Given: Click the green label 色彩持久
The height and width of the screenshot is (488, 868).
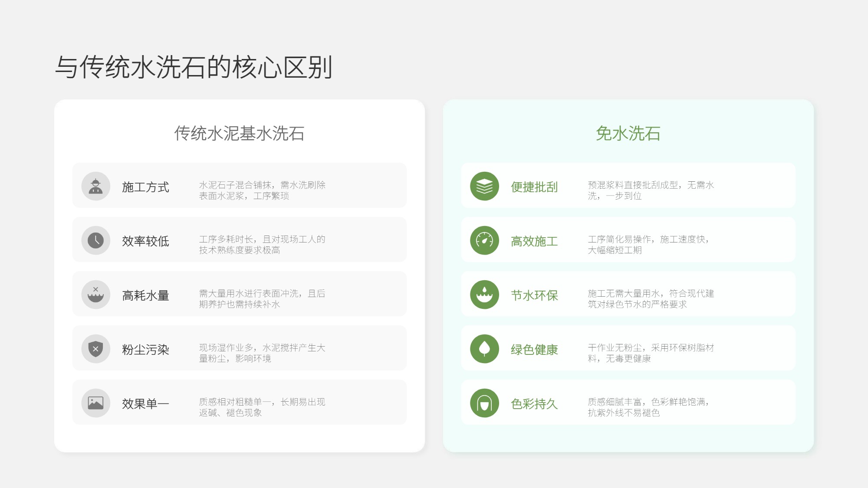Looking at the screenshot, I should (534, 404).
